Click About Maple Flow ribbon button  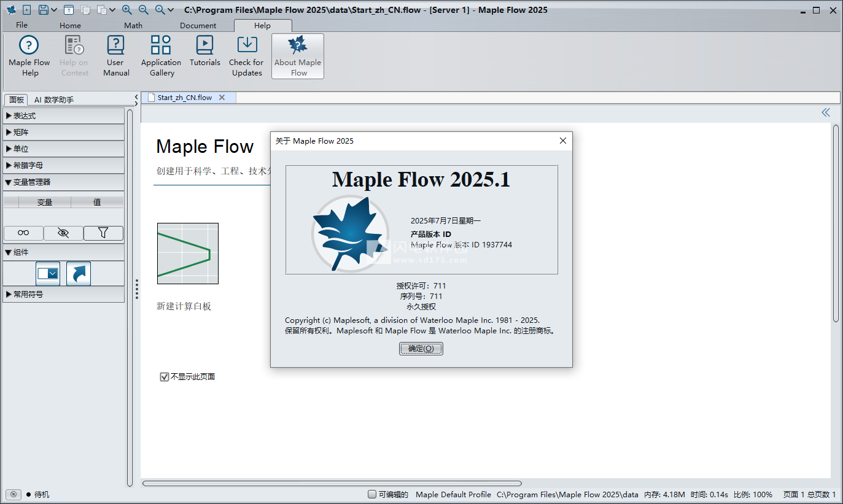[x=298, y=56]
